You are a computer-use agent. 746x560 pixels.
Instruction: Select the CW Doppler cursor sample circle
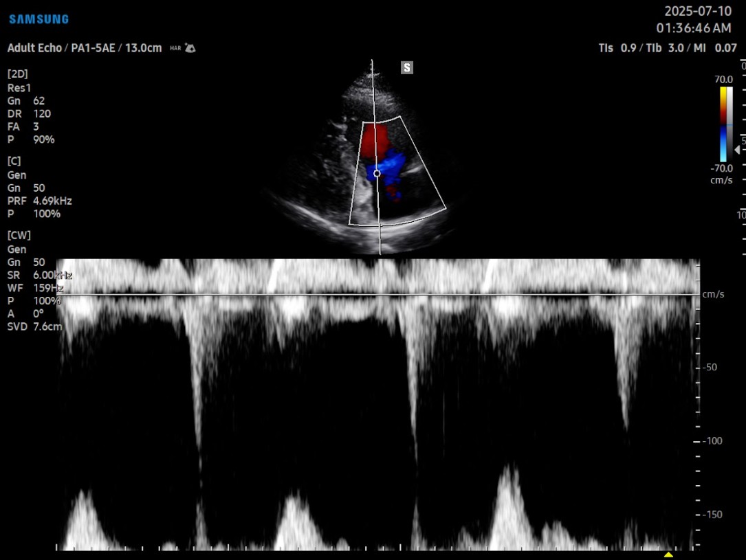pos(377,173)
